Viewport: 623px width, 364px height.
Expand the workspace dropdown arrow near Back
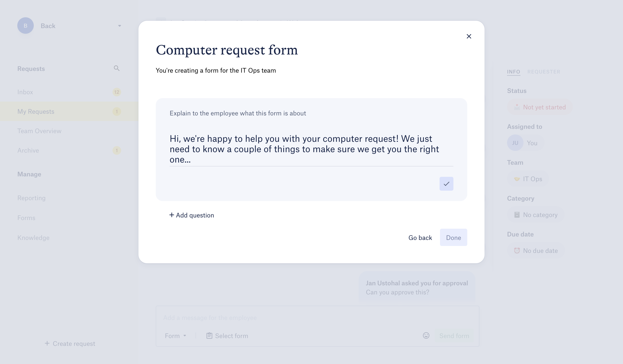[x=119, y=26]
